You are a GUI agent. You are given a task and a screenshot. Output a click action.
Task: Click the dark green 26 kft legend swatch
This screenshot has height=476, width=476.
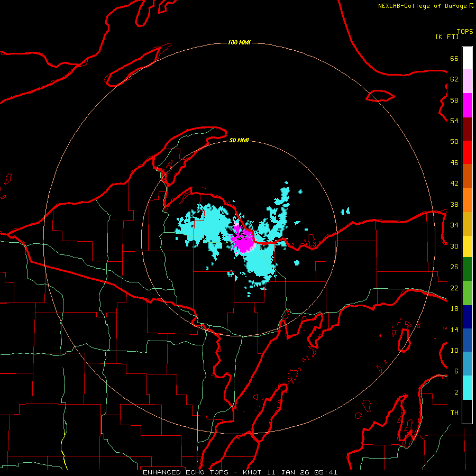pos(467,269)
